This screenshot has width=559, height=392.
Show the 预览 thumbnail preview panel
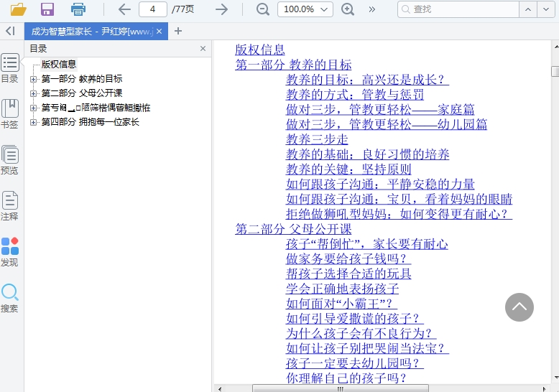10,160
